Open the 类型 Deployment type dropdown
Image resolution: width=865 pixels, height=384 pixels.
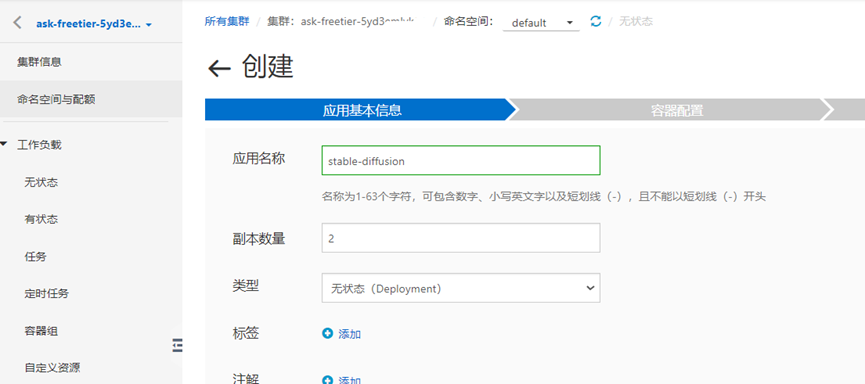[x=461, y=288]
